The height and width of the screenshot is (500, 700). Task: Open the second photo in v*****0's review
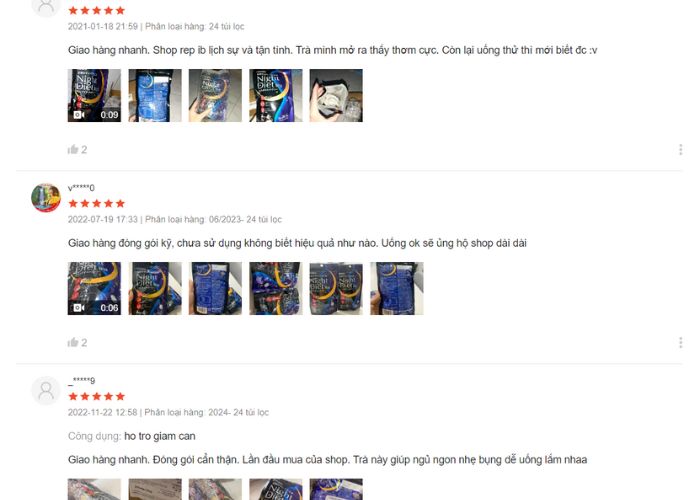click(155, 288)
